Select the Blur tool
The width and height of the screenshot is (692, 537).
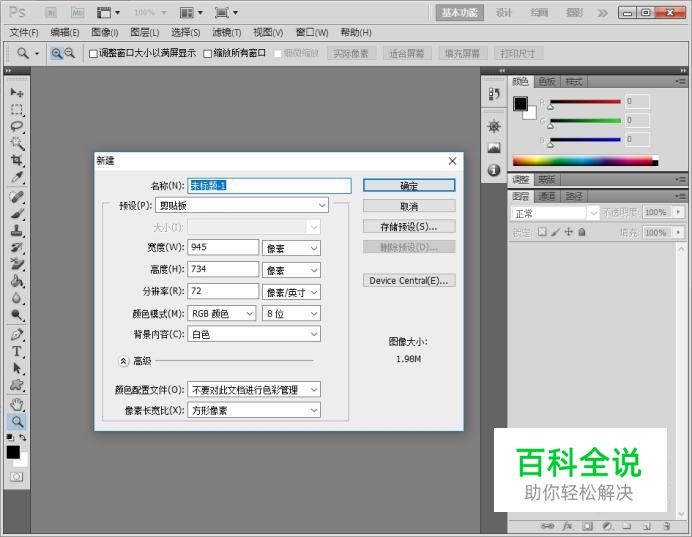click(17, 298)
